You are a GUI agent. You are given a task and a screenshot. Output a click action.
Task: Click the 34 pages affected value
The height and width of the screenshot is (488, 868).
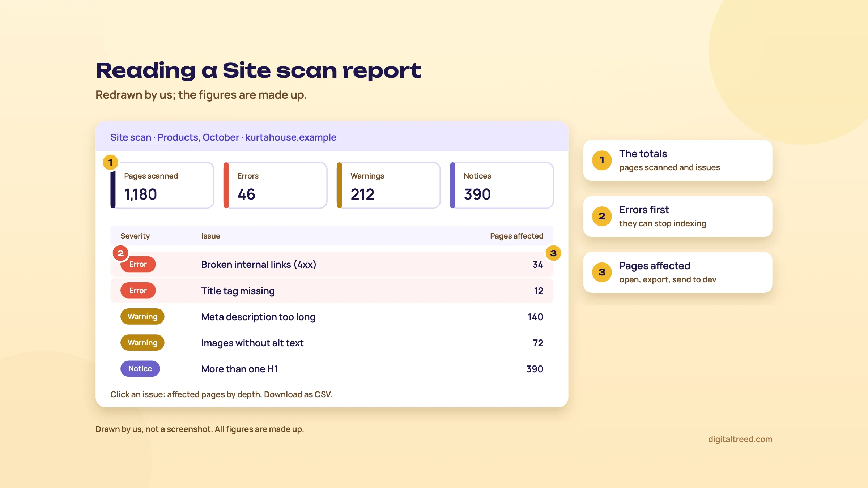(538, 265)
